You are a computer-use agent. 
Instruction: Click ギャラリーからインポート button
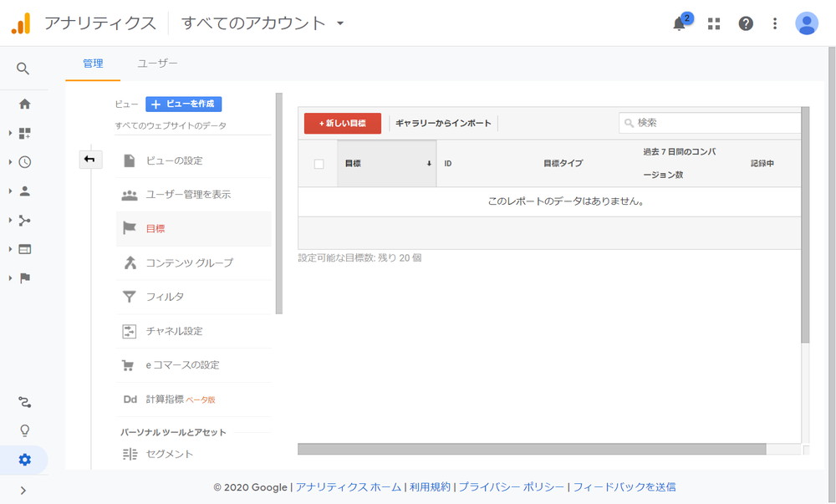443,123
